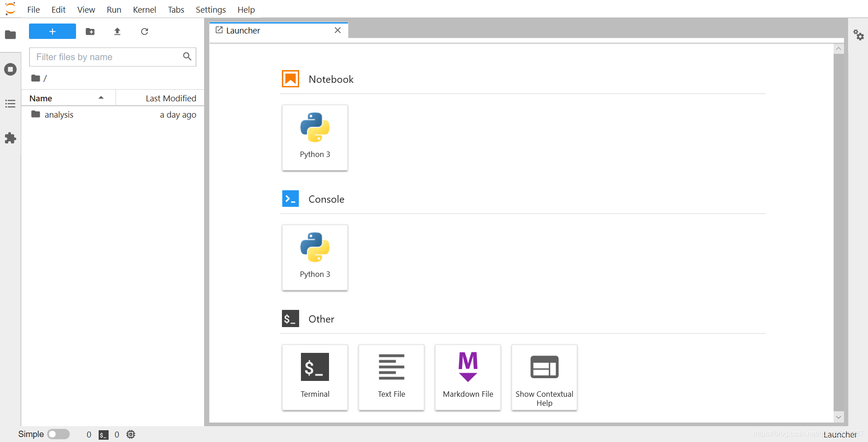
Task: Click the blue New Launcher plus button
Action: click(52, 31)
